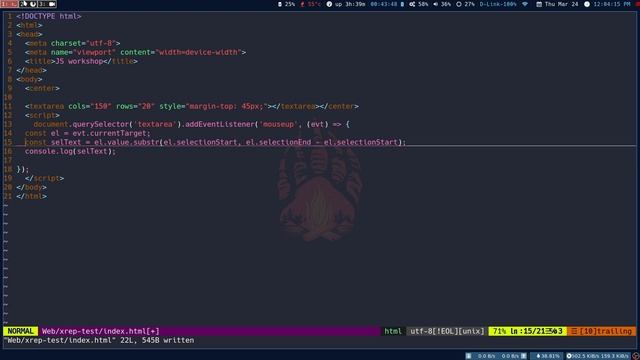This screenshot has height=360, width=640.
Task: Click console.log(selText) line
Action: [x=70, y=151]
